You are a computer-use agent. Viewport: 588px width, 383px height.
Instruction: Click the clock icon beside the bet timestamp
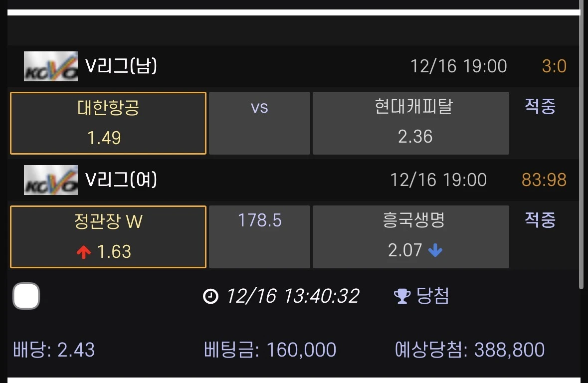[x=211, y=296]
